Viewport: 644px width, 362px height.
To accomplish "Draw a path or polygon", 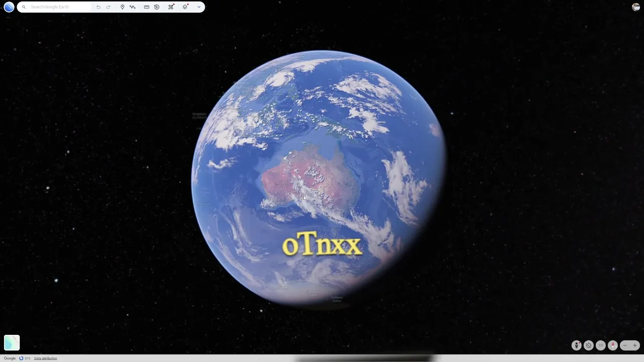I will click(132, 7).
